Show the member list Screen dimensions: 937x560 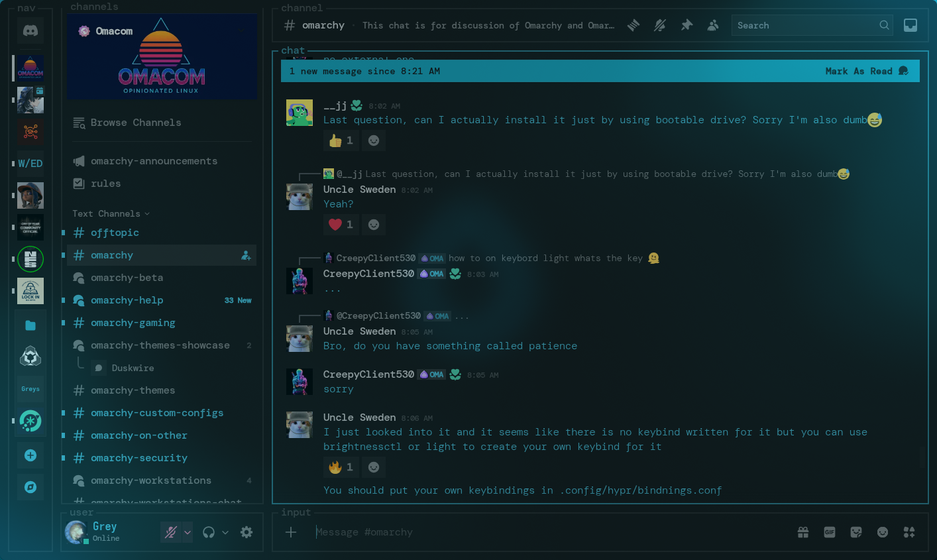713,25
